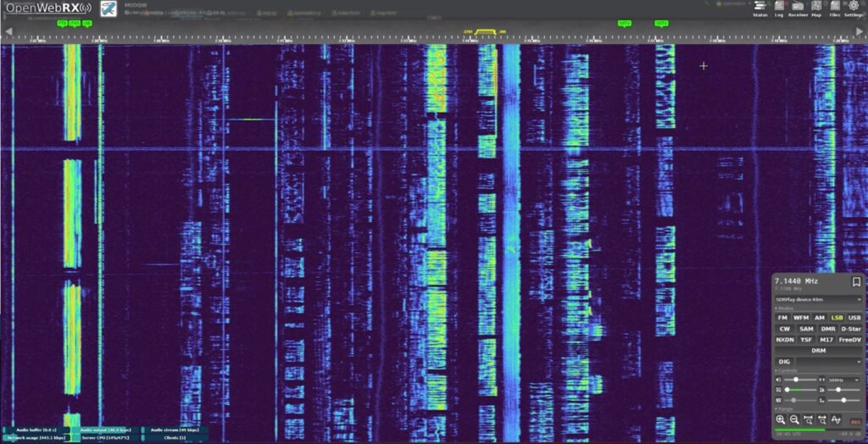
Task: Select the CW modulation mode
Action: click(782, 329)
